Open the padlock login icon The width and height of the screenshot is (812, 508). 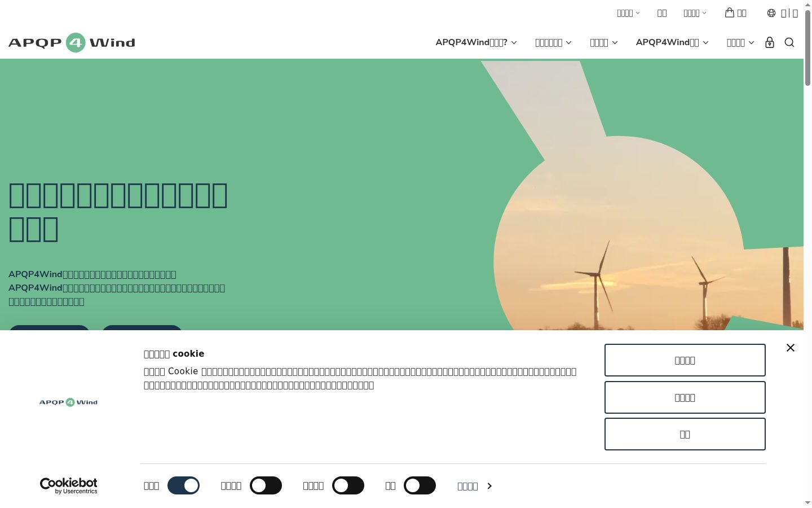pos(770,42)
